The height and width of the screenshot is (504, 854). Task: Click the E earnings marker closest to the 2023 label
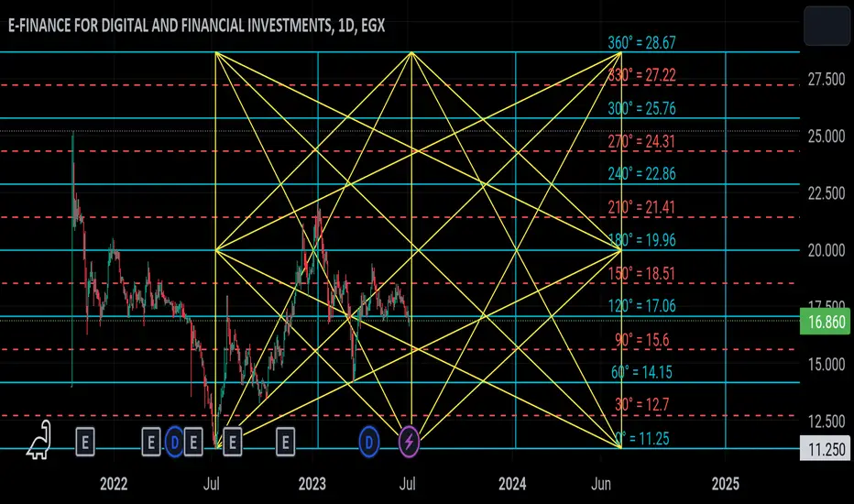pyautogui.click(x=285, y=442)
